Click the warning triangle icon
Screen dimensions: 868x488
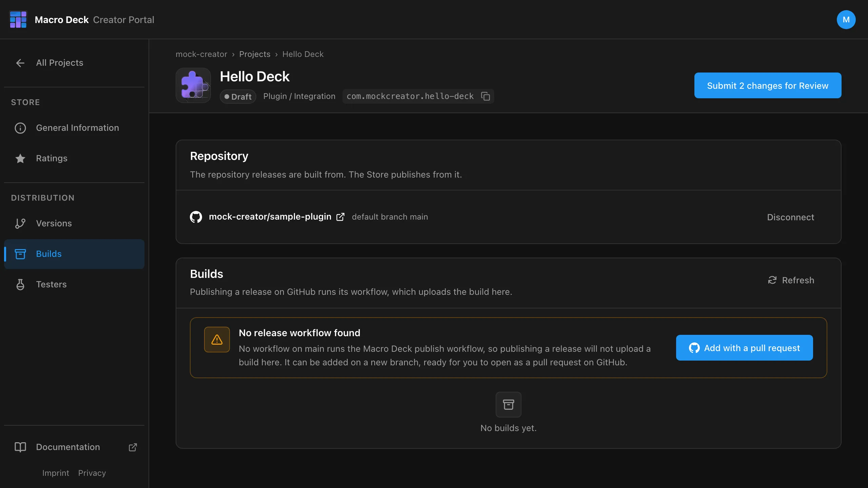(x=217, y=340)
